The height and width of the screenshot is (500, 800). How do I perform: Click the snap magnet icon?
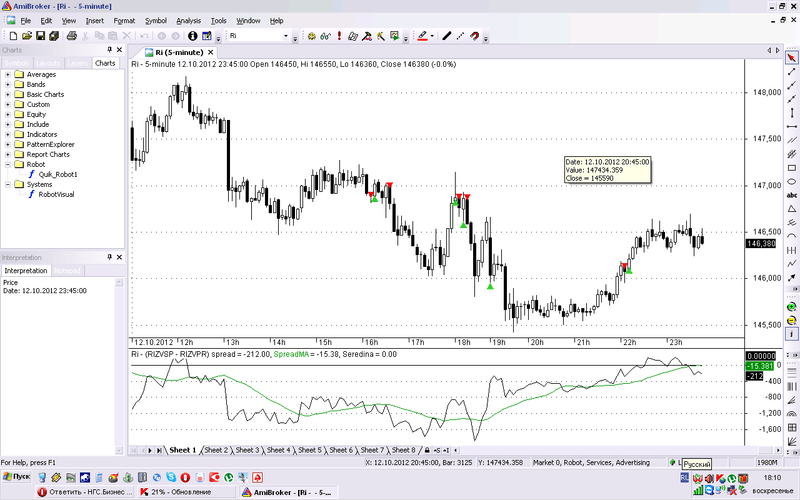coord(473,36)
